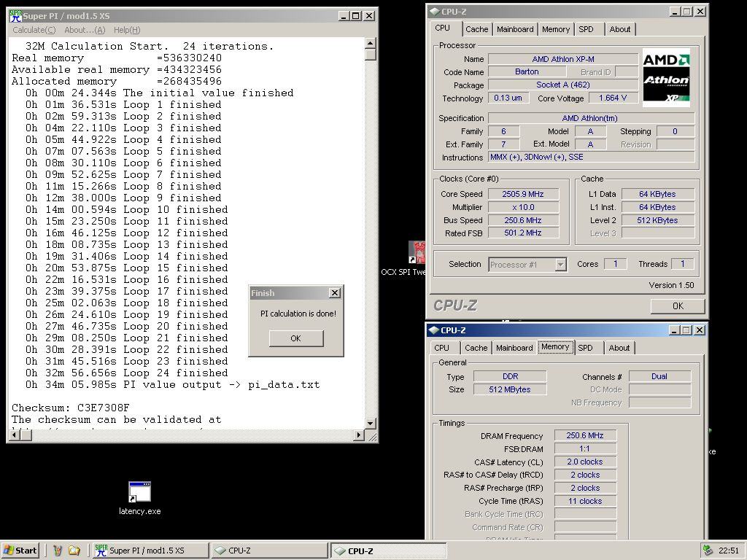The height and width of the screenshot is (560, 747).
Task: Click the Super PI horizontal scrollbar left arrow
Action: pos(15,435)
